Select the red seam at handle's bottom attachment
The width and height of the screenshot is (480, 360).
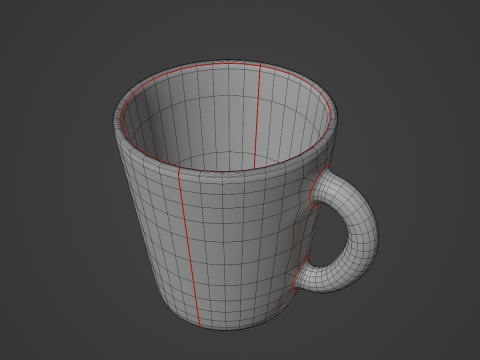point(300,274)
